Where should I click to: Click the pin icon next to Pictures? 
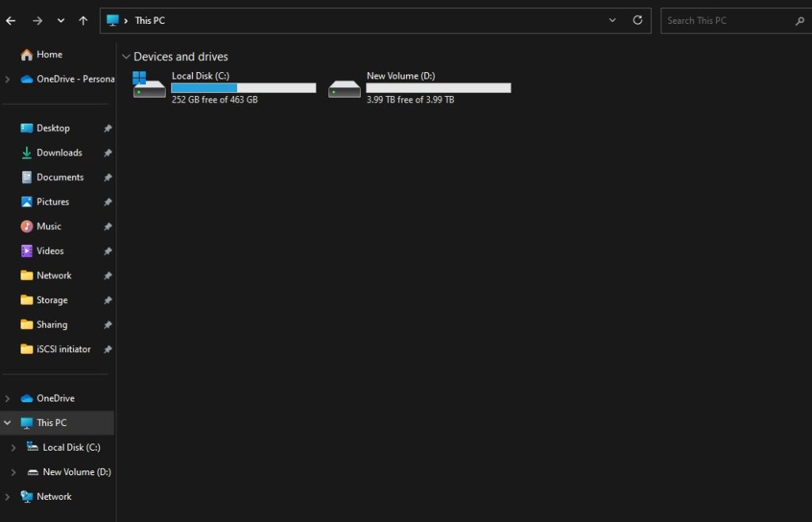coord(107,202)
